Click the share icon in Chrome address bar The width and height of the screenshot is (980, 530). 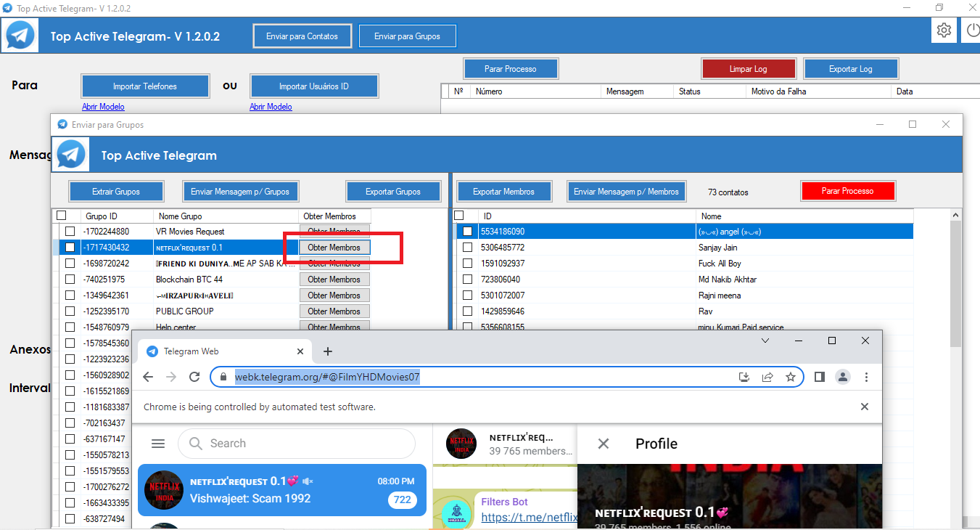point(767,377)
